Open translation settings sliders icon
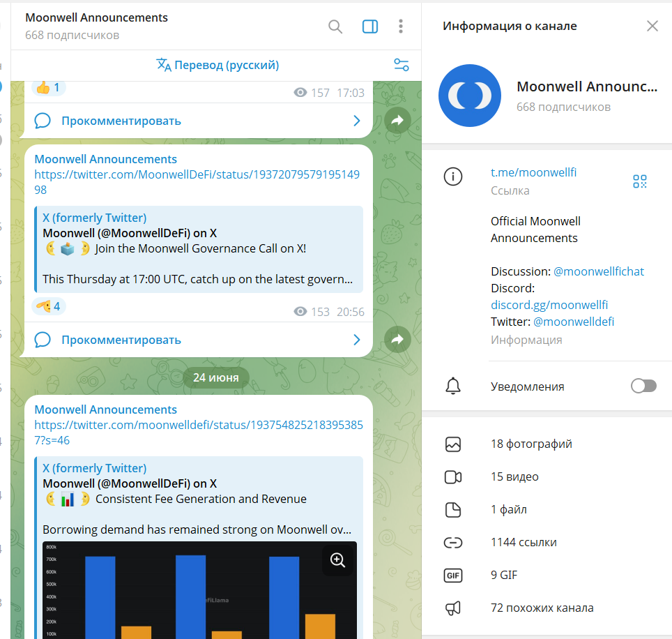Viewport: 672px width, 639px height. click(401, 65)
